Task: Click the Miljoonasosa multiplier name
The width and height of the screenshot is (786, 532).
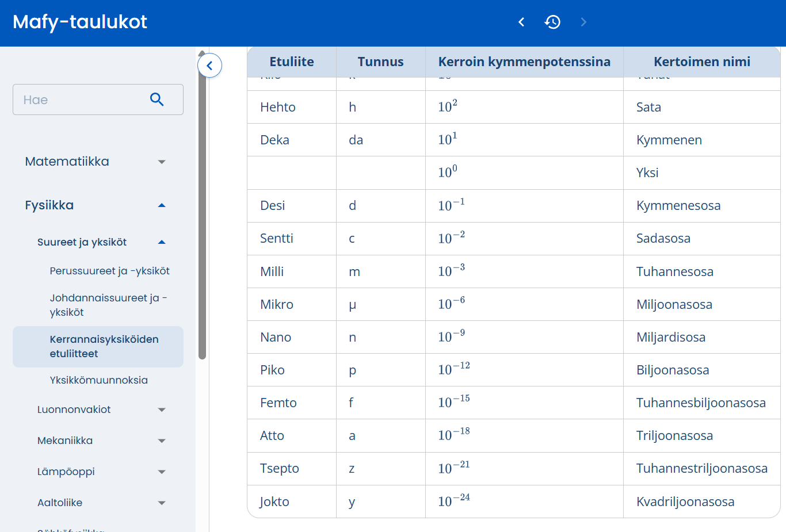Action: [x=674, y=304]
